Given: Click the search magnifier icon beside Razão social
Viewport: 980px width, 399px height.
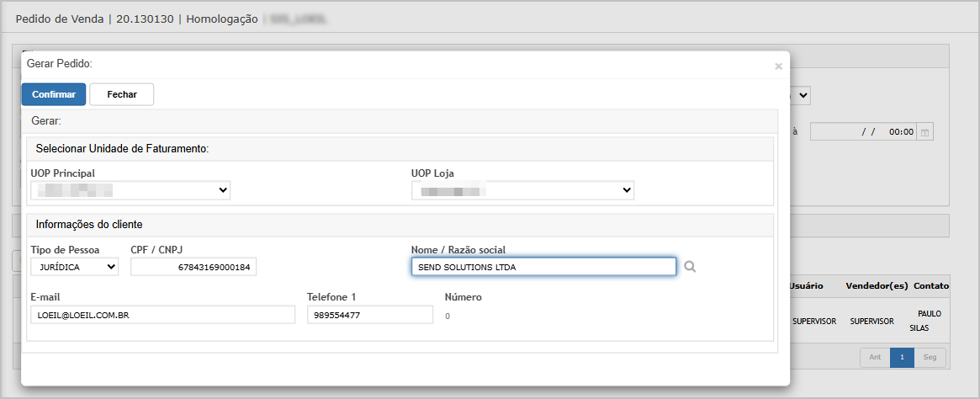Looking at the screenshot, I should [690, 267].
